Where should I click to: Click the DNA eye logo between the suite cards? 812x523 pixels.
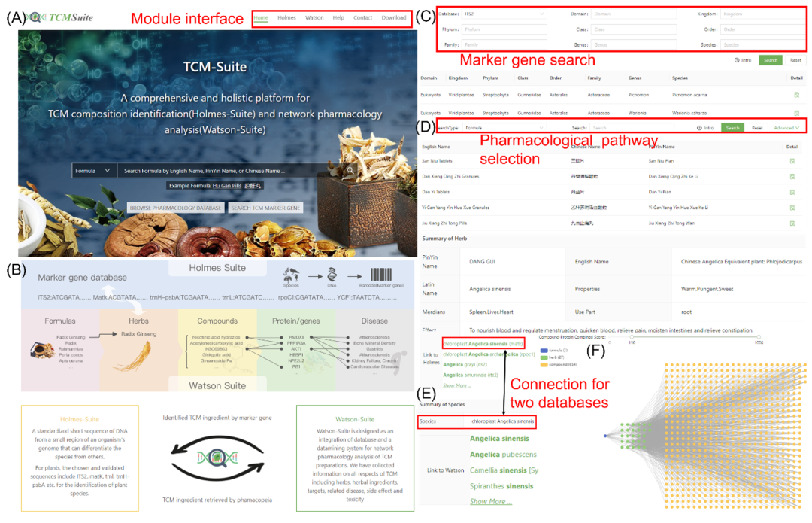(x=217, y=458)
